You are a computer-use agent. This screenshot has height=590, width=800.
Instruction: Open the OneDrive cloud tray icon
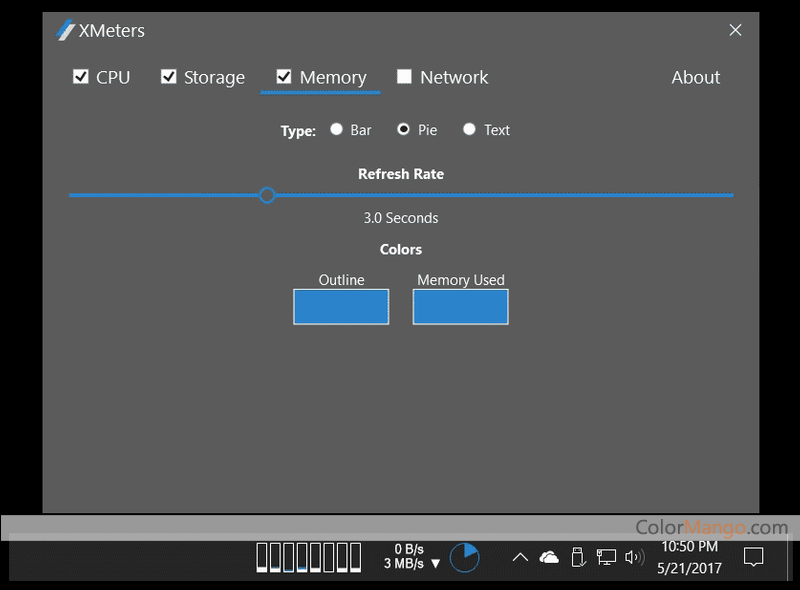549,557
